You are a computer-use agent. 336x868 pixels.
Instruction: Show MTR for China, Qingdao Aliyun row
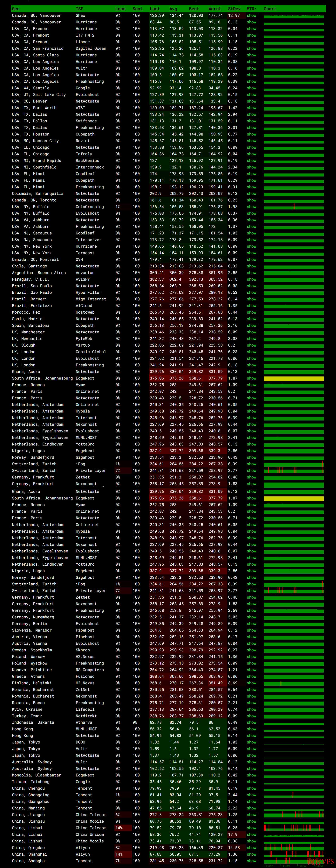click(252, 848)
